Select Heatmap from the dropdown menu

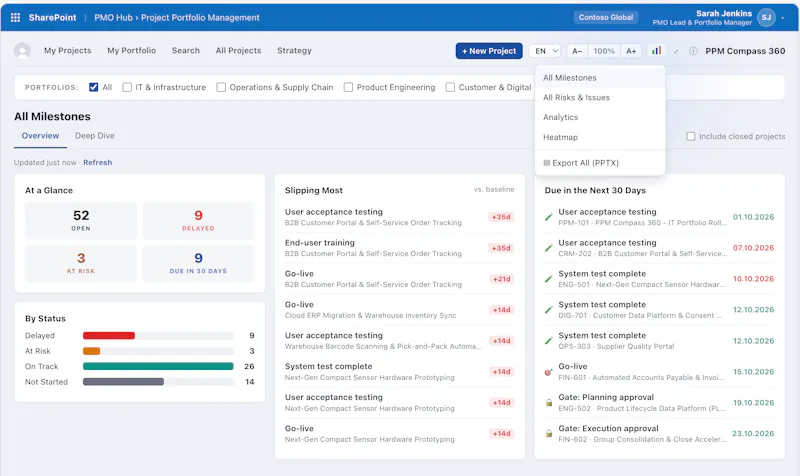[x=600, y=137]
